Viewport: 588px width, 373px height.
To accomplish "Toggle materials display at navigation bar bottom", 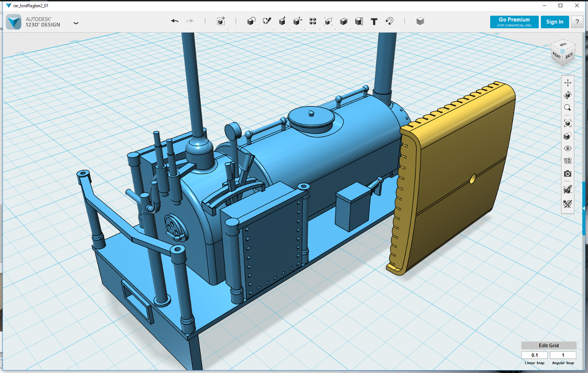I will click(568, 203).
